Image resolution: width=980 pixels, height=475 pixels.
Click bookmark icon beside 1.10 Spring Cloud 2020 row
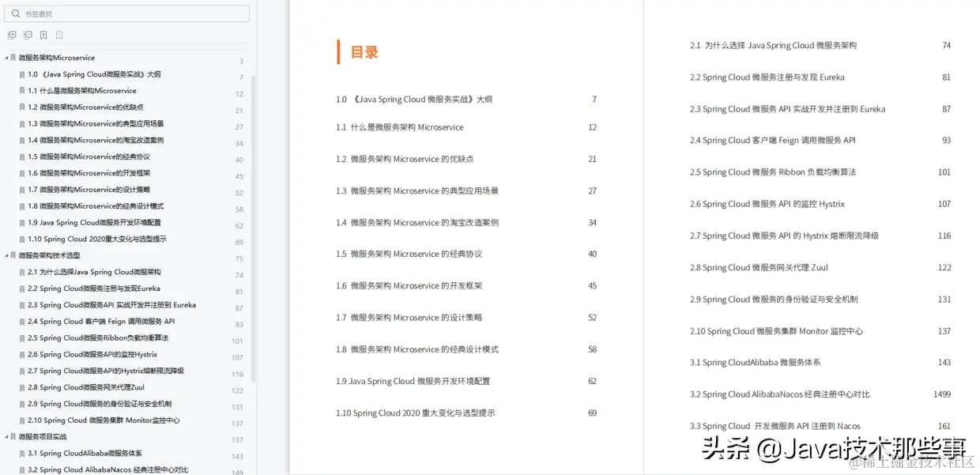pos(22,239)
